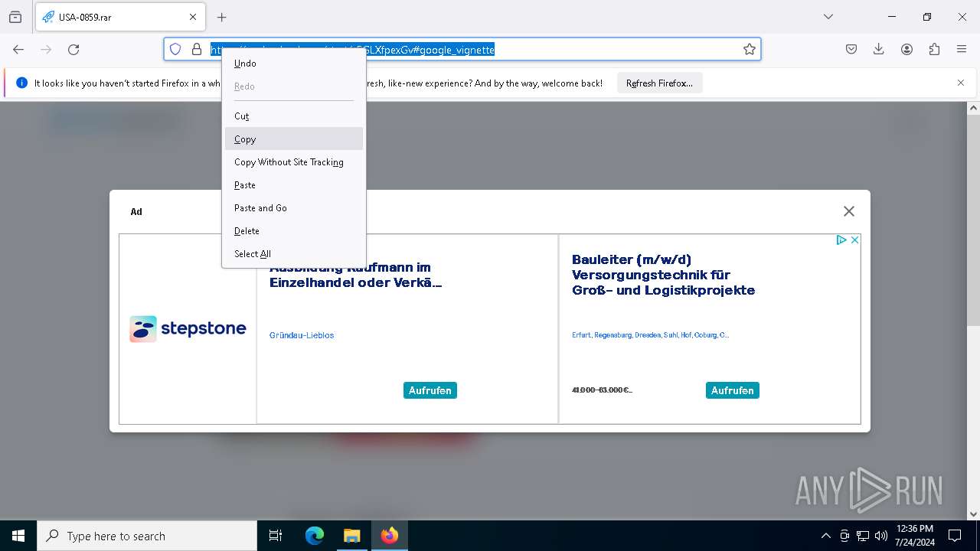Launch Microsoft Edge from taskbar

[315, 536]
